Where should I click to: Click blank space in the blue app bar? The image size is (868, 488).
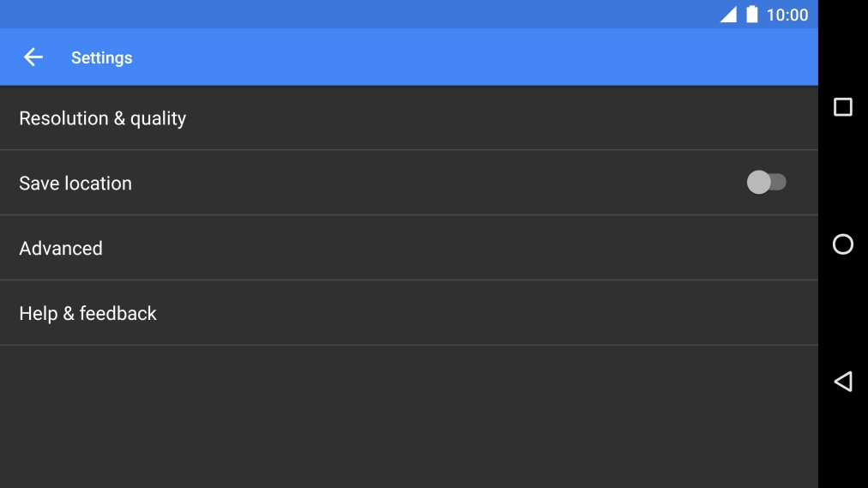472,57
